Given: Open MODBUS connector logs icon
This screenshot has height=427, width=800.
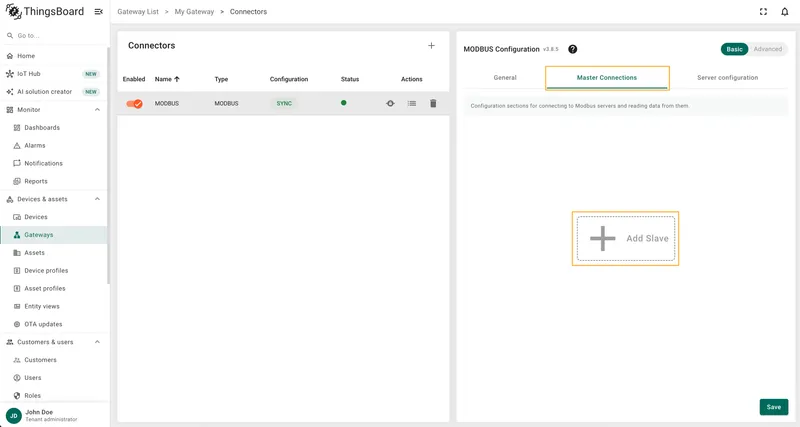Looking at the screenshot, I should coord(412,104).
